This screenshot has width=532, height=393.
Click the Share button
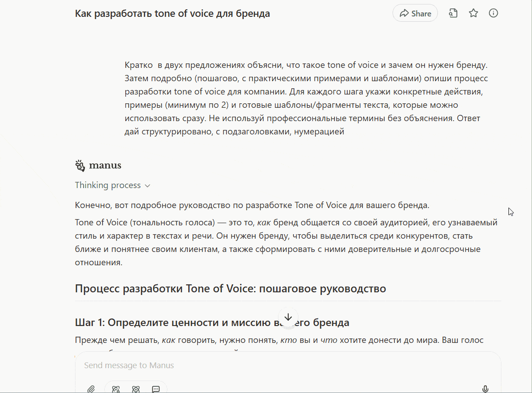[x=415, y=13]
